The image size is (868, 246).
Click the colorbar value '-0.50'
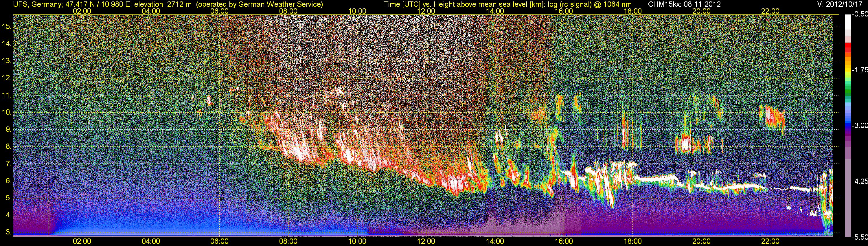click(x=860, y=14)
